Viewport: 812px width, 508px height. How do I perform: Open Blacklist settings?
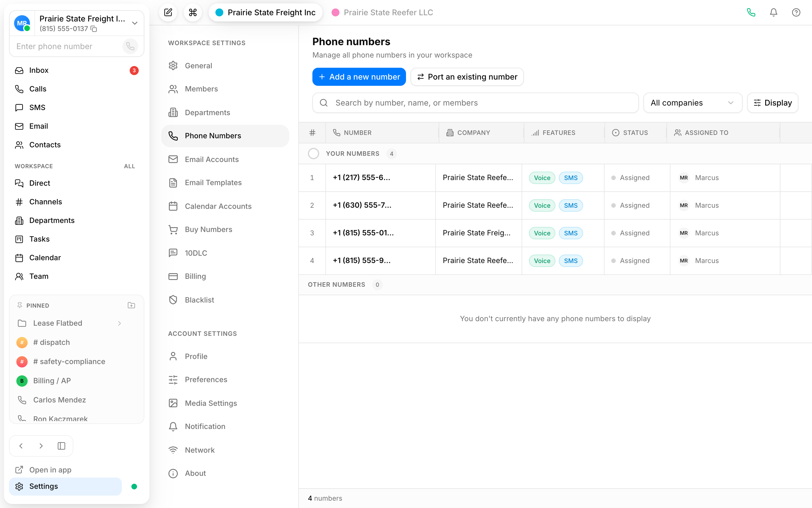point(225,300)
